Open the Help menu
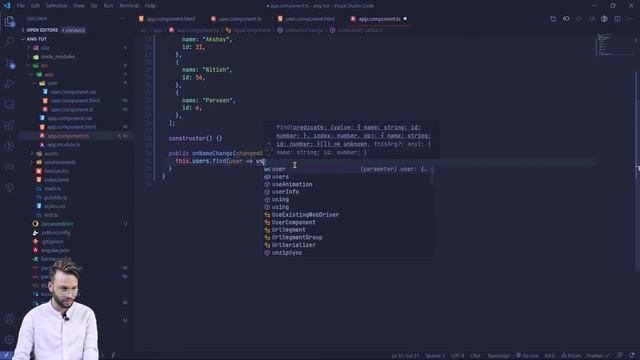The width and height of the screenshot is (640, 360). tap(150, 6)
